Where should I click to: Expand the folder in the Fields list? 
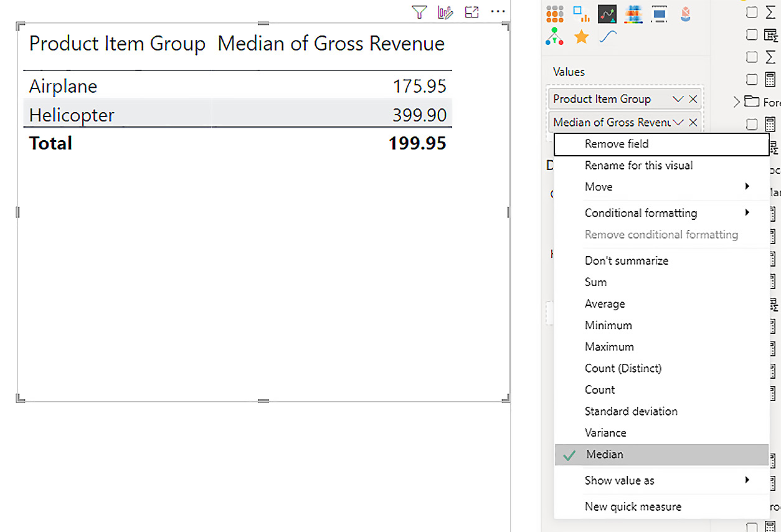click(737, 102)
